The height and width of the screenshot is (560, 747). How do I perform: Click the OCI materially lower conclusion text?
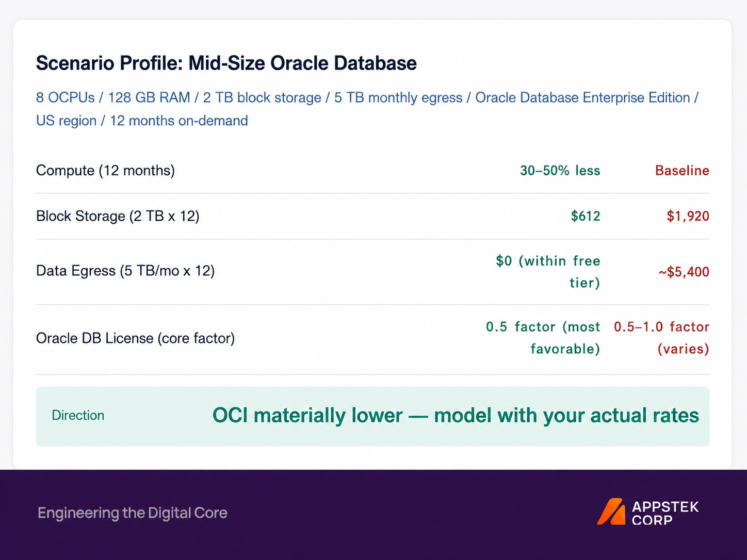point(456,416)
